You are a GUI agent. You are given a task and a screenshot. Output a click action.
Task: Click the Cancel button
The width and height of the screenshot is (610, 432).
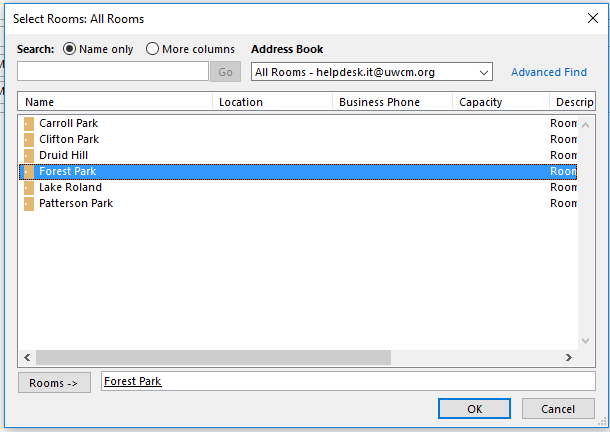pos(558,408)
